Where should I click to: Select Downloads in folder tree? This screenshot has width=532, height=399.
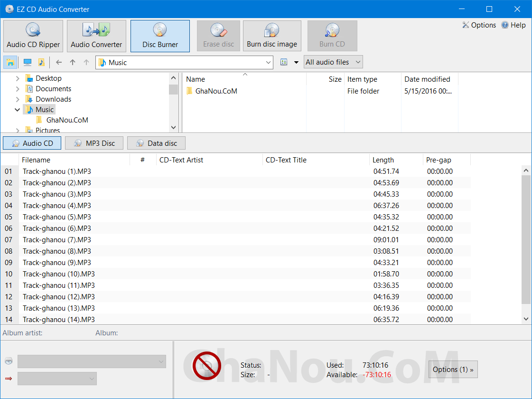(53, 99)
